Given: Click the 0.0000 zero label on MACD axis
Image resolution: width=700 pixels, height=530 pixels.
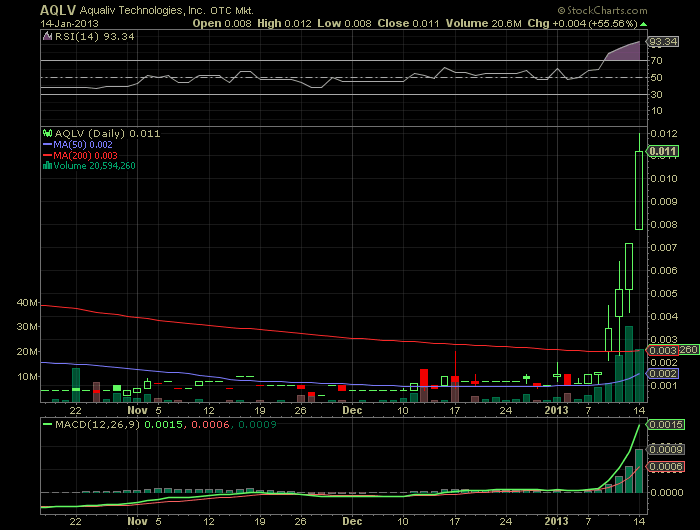Looking at the screenshot, I should point(667,492).
